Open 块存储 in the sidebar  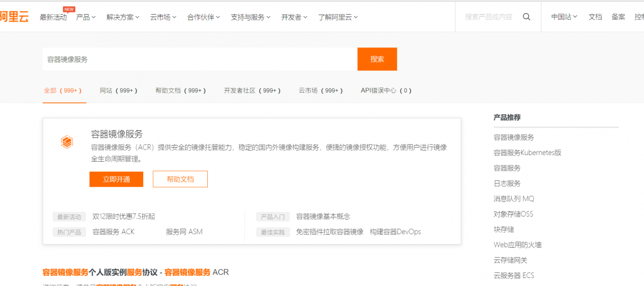click(504, 230)
